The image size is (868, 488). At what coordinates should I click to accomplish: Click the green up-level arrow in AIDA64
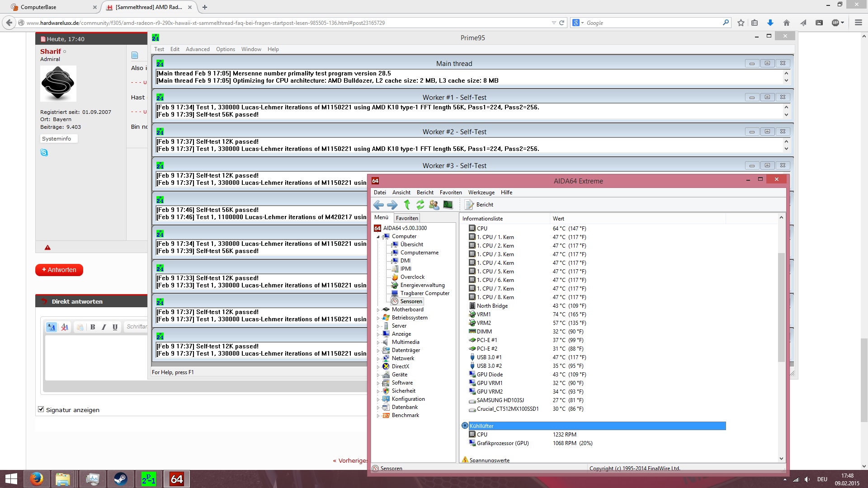pos(407,205)
